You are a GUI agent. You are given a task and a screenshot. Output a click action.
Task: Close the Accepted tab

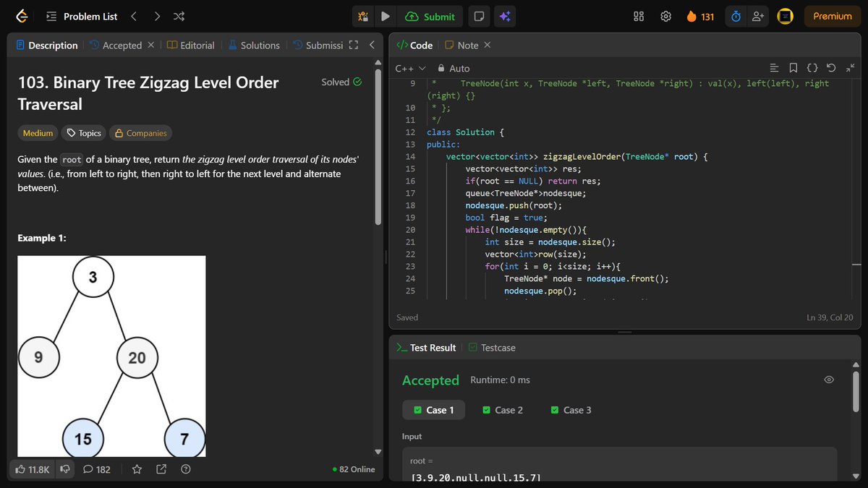pos(150,45)
